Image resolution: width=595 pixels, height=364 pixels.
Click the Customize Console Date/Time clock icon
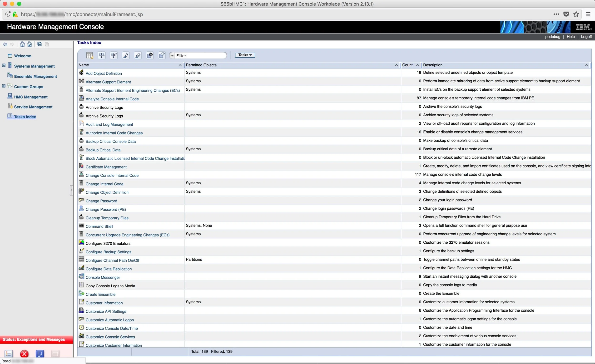(81, 328)
